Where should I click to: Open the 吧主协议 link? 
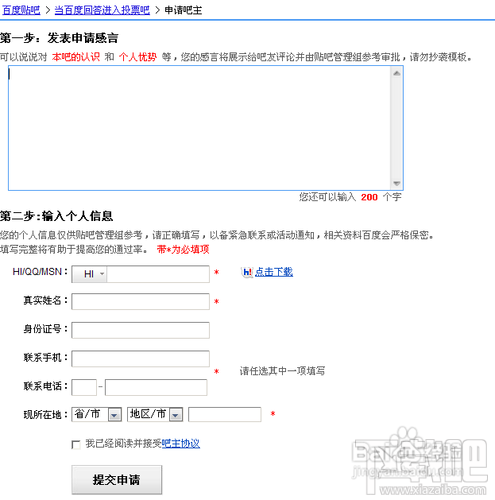click(181, 444)
